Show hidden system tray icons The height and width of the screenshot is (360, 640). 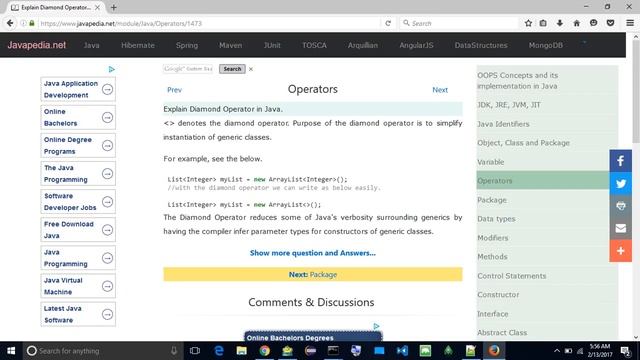(x=557, y=351)
